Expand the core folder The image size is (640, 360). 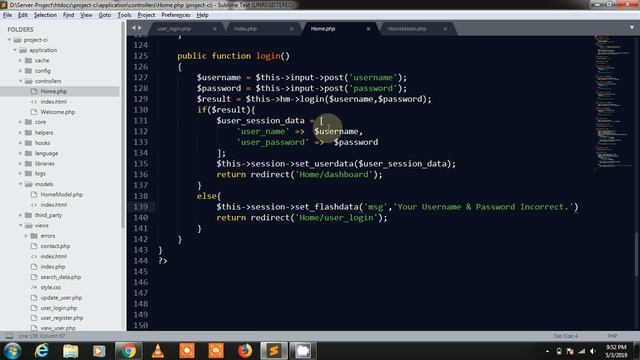point(20,122)
